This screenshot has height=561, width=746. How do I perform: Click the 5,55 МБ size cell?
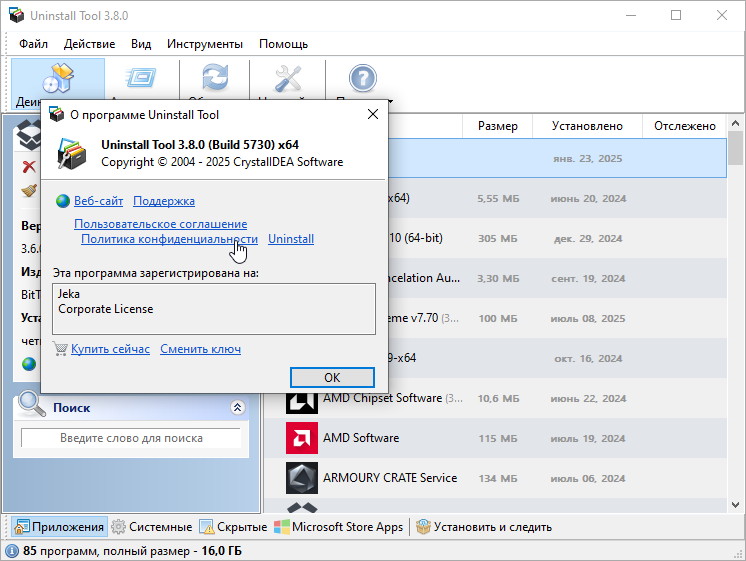[x=498, y=198]
